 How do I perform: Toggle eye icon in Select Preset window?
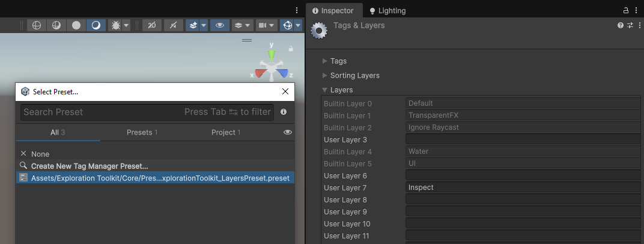tap(288, 132)
